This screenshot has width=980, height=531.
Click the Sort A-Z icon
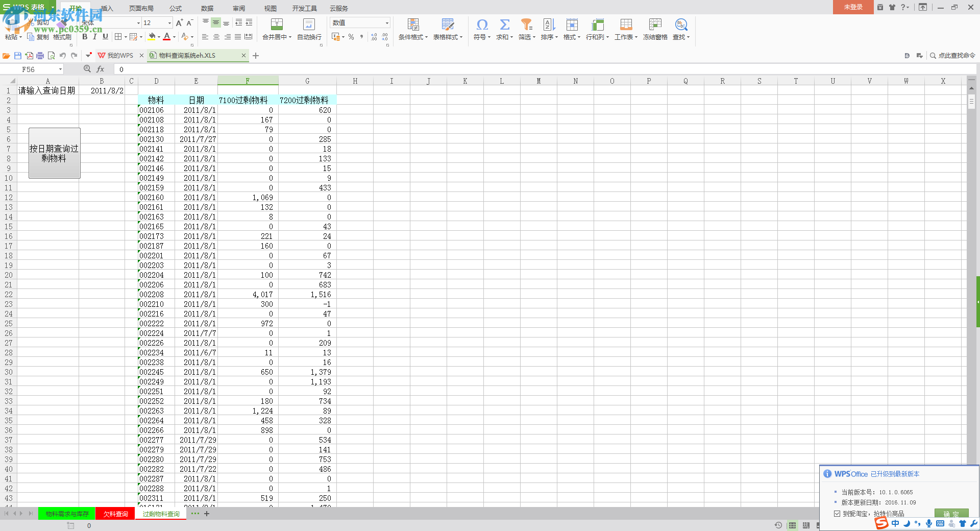[x=549, y=24]
